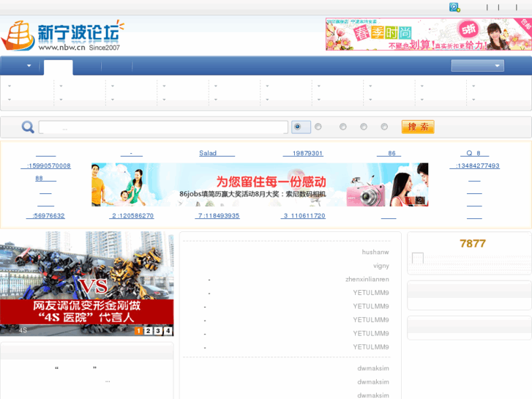This screenshot has width=532, height=399.
Task: View the Transformers VS slideshow image
Action: point(87,283)
